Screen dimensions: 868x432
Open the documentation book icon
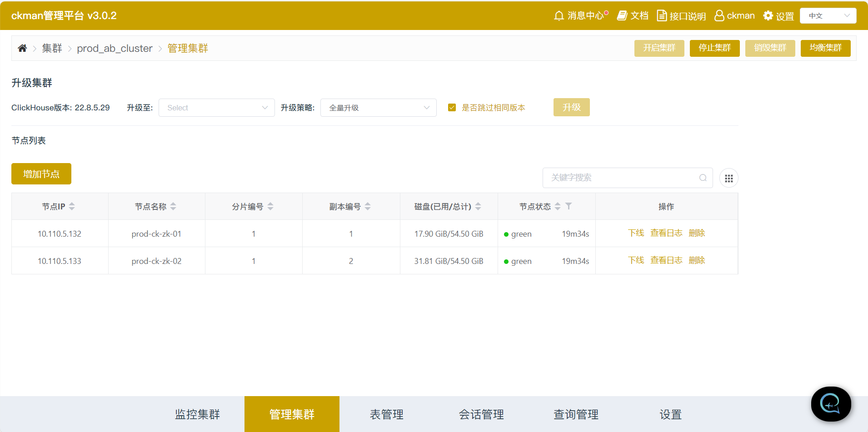(x=622, y=16)
